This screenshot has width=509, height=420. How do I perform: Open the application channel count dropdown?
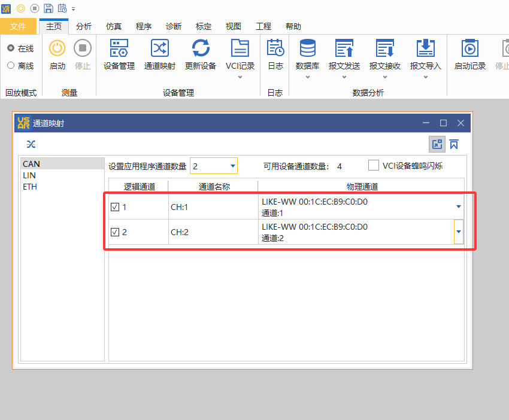[x=233, y=166]
